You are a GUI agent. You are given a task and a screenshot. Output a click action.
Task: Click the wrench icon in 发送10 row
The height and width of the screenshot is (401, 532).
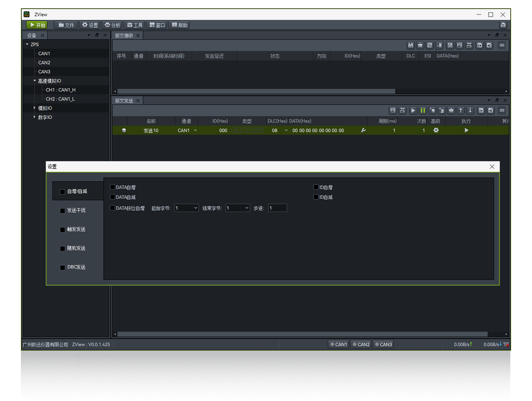363,131
